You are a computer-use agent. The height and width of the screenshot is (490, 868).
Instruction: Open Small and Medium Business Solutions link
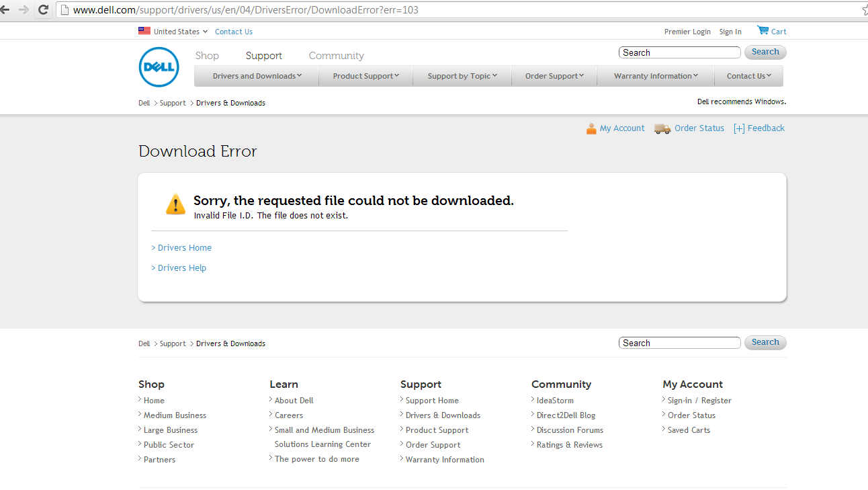(324, 437)
